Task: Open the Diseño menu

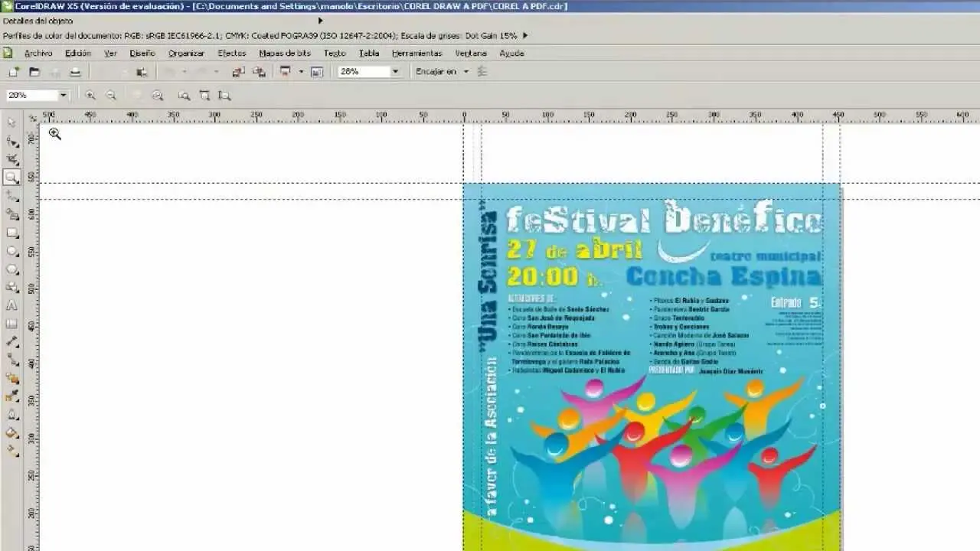Action: [x=142, y=54]
